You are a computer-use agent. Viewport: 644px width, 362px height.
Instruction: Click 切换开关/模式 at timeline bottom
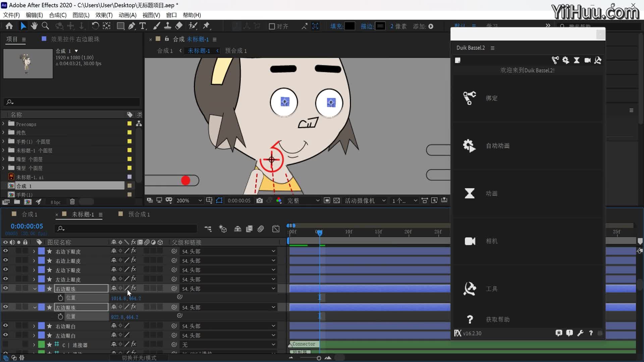coord(139,358)
